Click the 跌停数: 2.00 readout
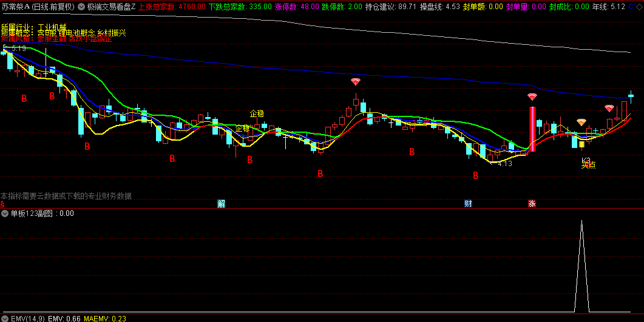The height and width of the screenshot is (322, 644). [342, 7]
